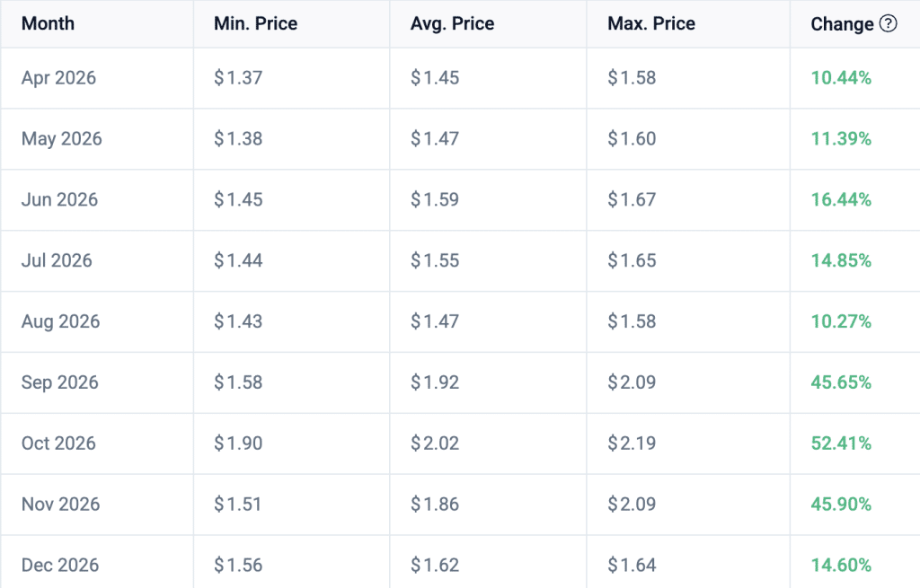Click the Jul 2026 row label
This screenshot has height=588, width=920.
(57, 260)
